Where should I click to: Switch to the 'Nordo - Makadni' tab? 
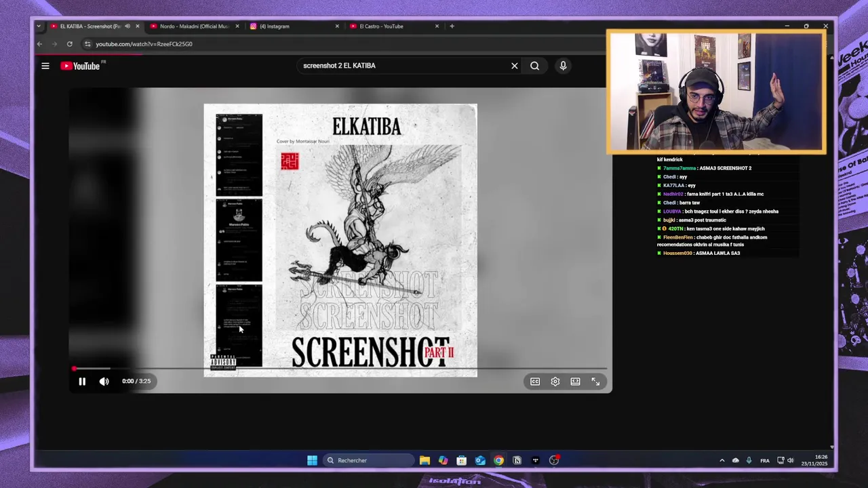(194, 26)
